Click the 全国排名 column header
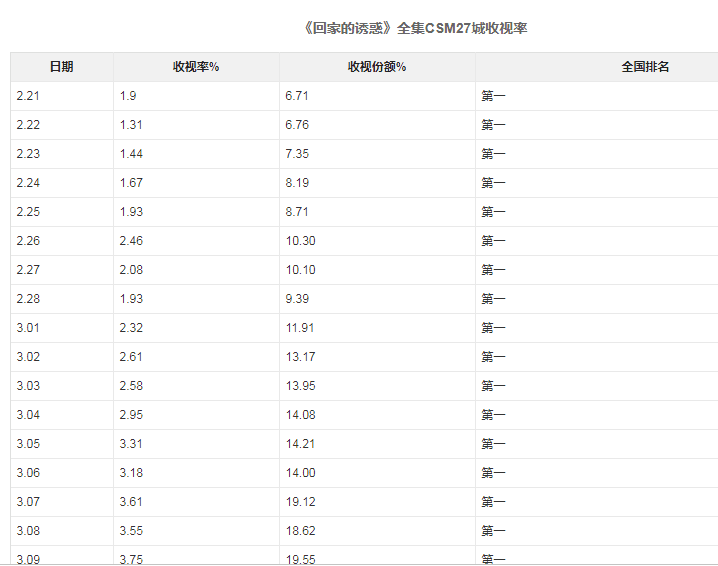Screen dimensions: 718x566 645,67
